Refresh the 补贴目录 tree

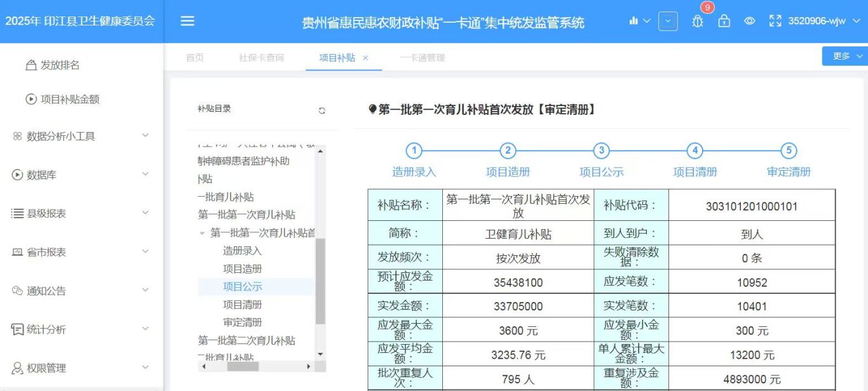(322, 110)
